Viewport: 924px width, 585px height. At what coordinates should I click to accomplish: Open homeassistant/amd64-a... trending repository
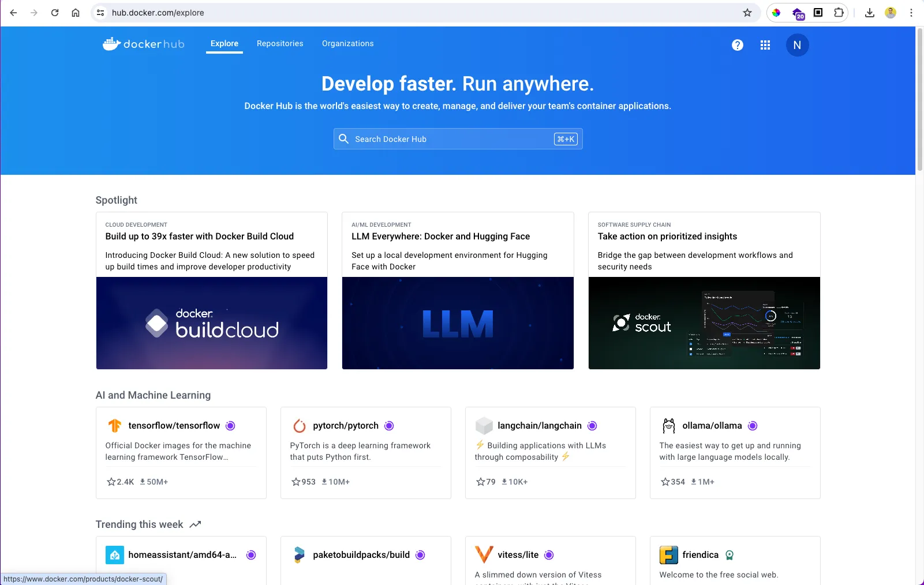click(182, 555)
